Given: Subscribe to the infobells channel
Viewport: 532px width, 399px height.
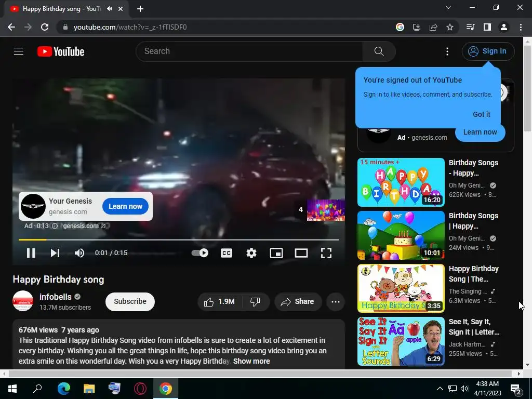Looking at the screenshot, I should pyautogui.click(x=130, y=302).
